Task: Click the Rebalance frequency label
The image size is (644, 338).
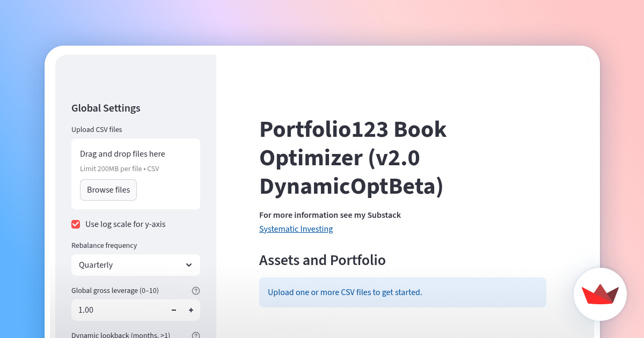Action: point(104,246)
